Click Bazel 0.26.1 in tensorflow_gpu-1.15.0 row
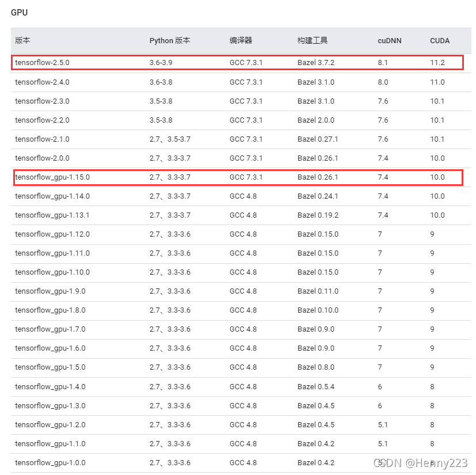Viewport: 476px width, 475px height. coord(318,177)
